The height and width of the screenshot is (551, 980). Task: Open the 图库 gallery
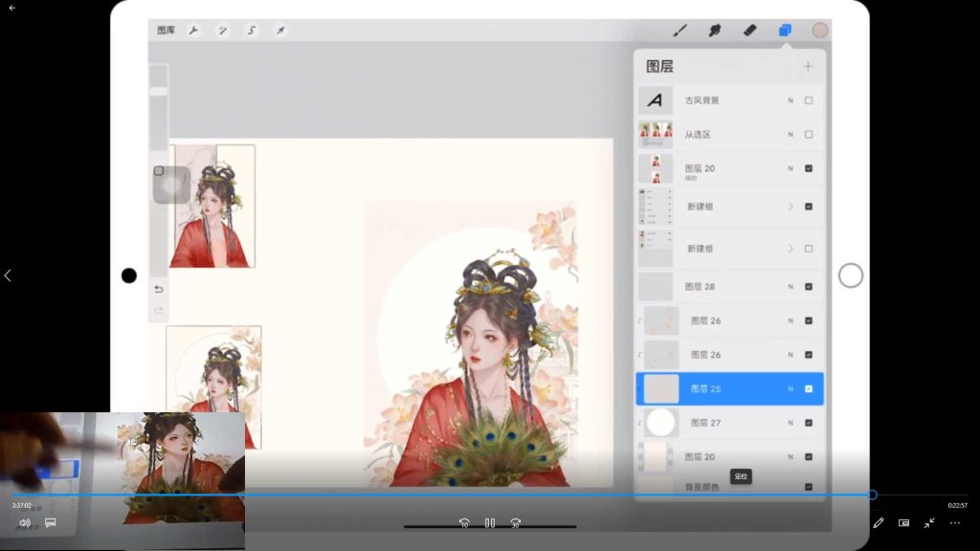point(166,31)
